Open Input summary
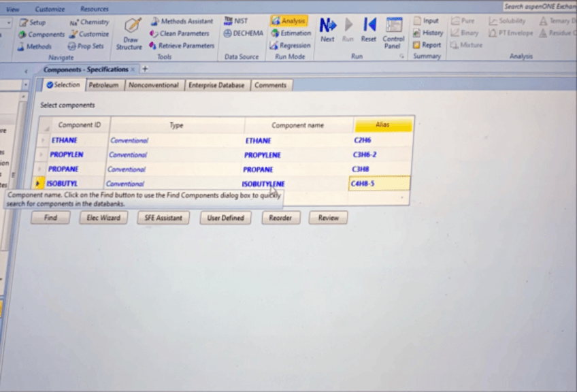The width and height of the screenshot is (577, 392). [x=426, y=21]
